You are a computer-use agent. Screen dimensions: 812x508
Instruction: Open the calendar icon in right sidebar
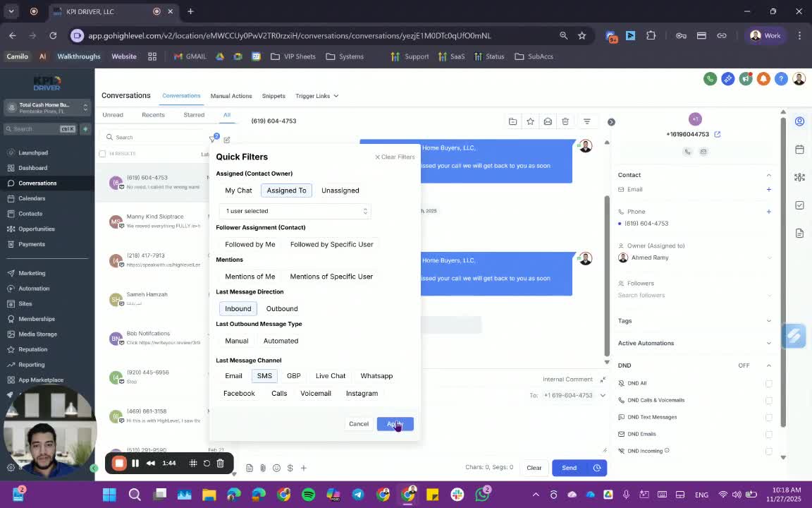(799, 150)
